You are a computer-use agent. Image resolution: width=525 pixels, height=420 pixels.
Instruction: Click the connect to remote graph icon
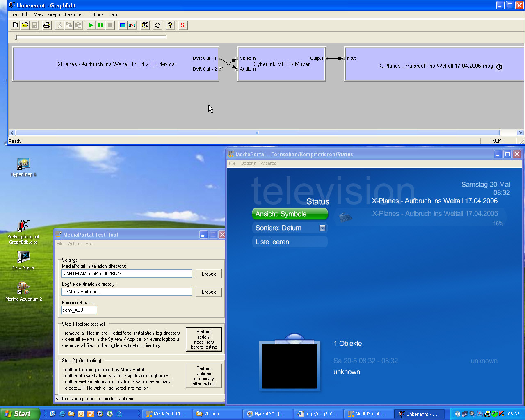[145, 25]
